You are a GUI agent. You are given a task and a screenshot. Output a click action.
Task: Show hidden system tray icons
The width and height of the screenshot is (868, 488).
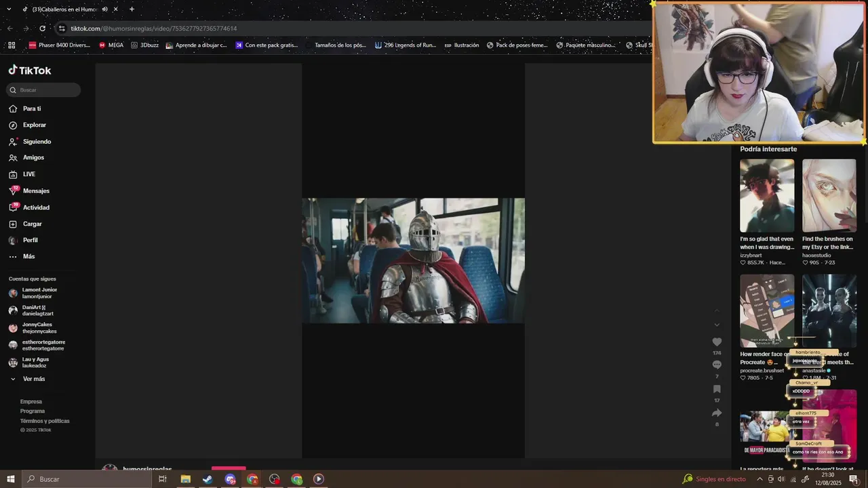click(x=759, y=479)
